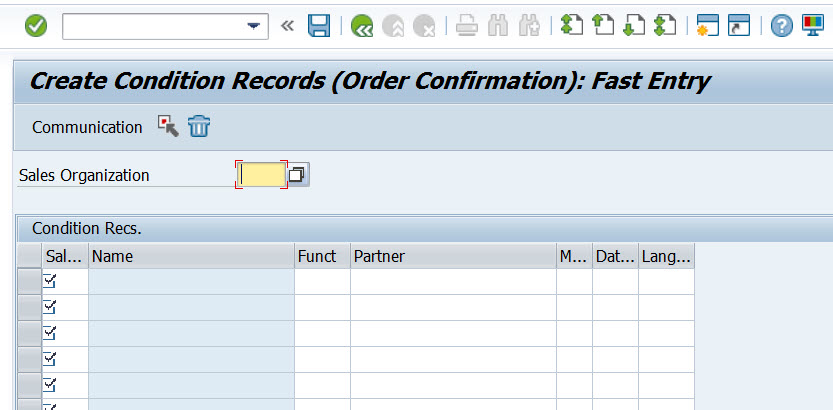
Task: Go to Next Page icon
Action: (634, 25)
